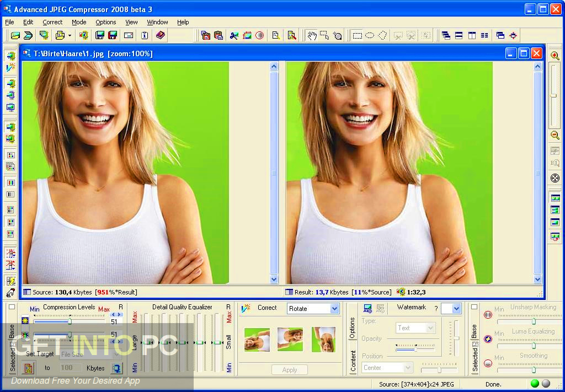Viewport: 565px width, 392px height.
Task: Open the Options menu
Action: pos(105,22)
